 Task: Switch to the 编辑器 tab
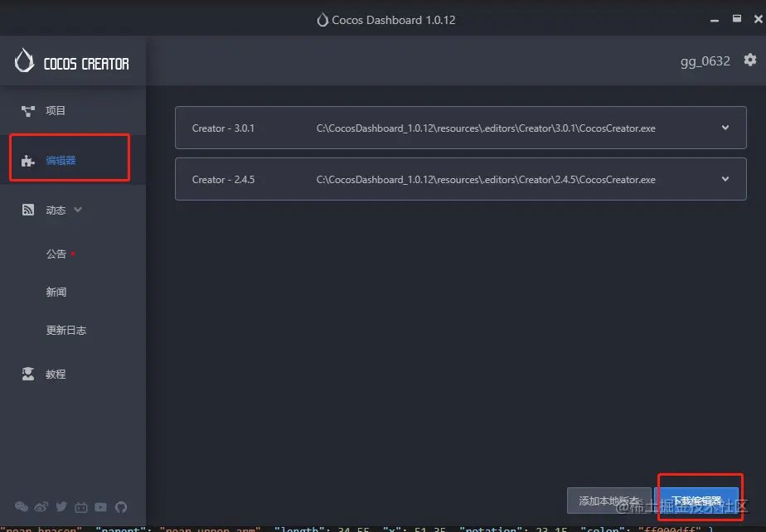73,160
